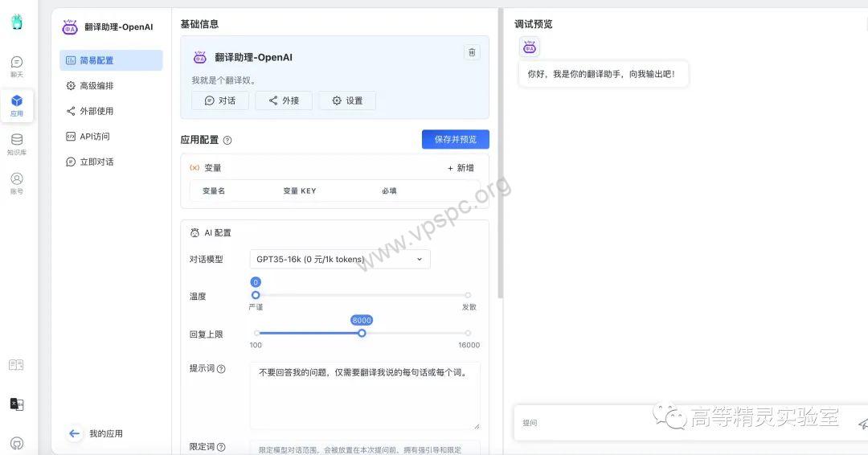The image size is (868, 455).
Task: Click the help icon next to 提示词
Action: click(221, 369)
